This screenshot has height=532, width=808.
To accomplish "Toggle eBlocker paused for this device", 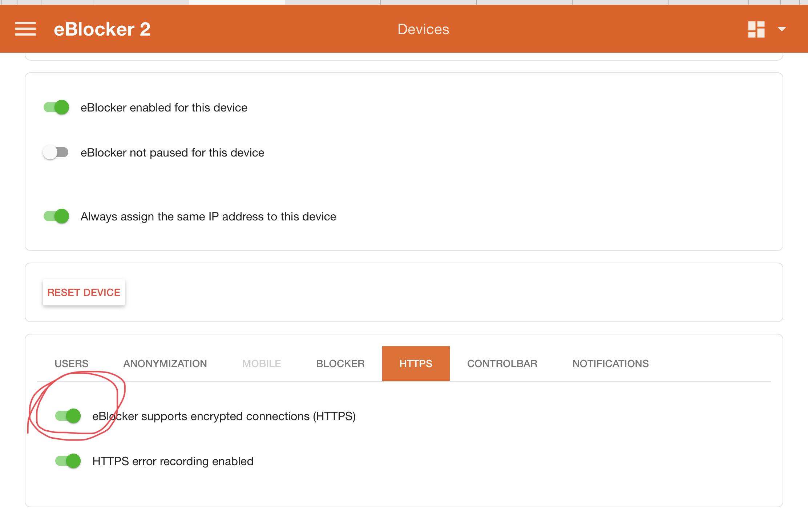I will point(56,153).
